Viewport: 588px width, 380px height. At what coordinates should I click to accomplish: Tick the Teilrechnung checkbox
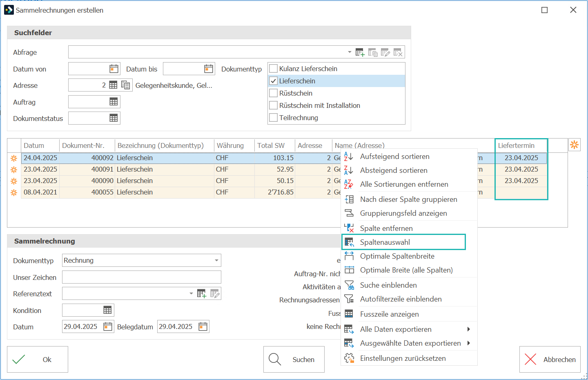pos(274,118)
